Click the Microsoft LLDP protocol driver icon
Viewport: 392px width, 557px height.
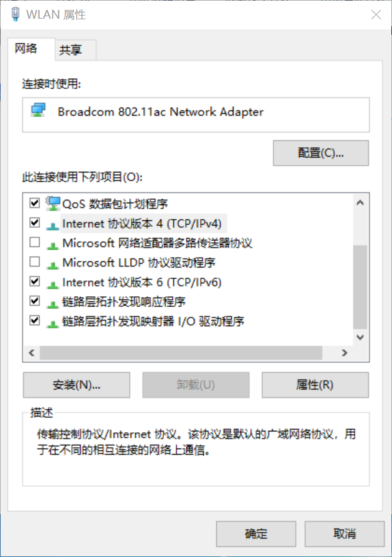pos(53,263)
